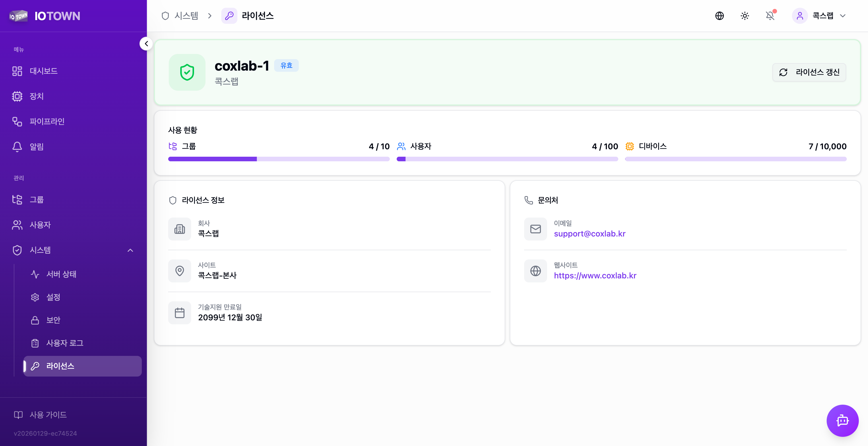Select 서버 상태 in system submenu
The height and width of the screenshot is (446, 868).
coord(83,274)
